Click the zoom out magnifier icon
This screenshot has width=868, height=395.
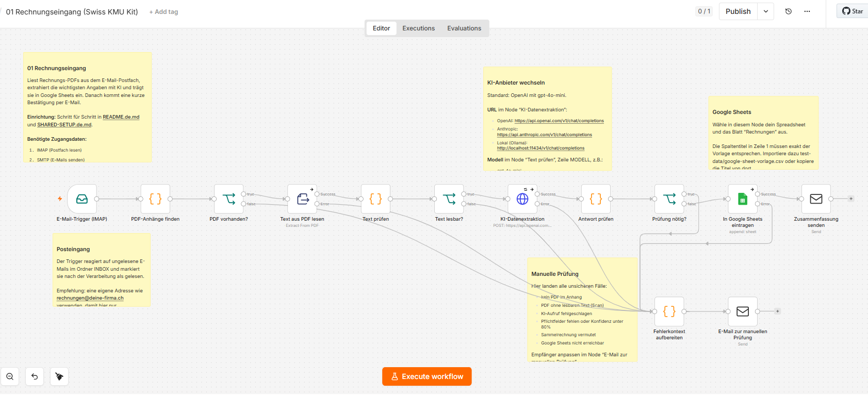(10, 376)
